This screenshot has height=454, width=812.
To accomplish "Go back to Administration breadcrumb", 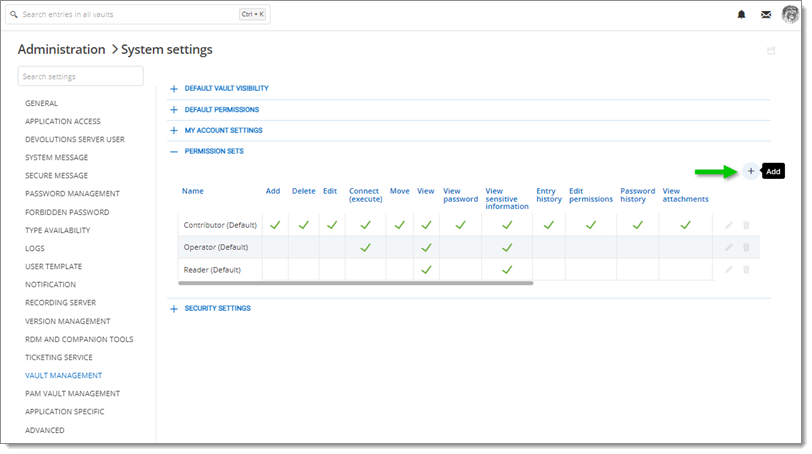I will pos(61,50).
